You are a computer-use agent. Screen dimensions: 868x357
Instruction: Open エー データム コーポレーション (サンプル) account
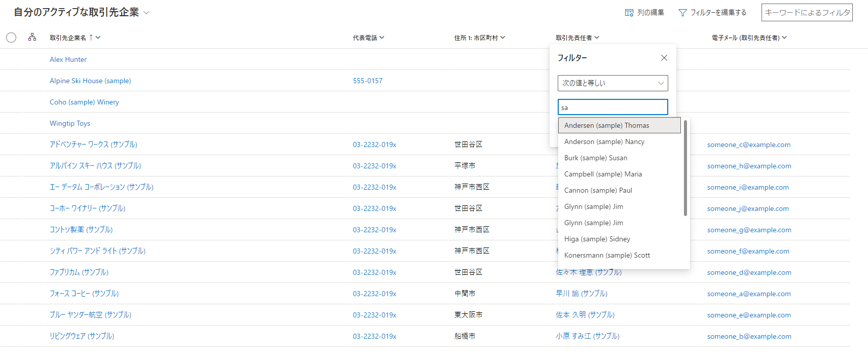point(101,187)
